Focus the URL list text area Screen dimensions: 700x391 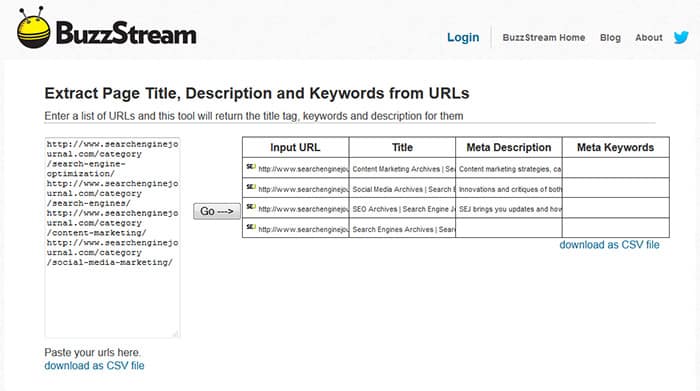tap(112, 237)
